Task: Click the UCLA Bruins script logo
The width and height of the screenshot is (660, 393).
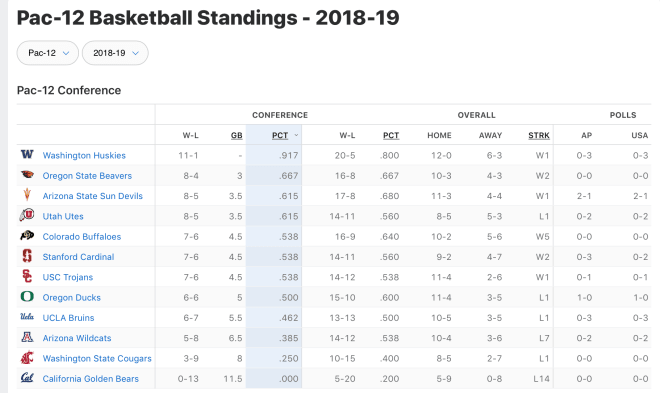Action: pos(27,316)
